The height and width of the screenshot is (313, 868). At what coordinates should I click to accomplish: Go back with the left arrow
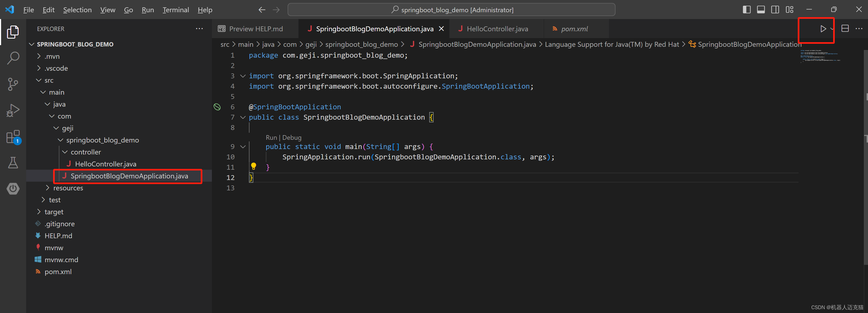262,10
